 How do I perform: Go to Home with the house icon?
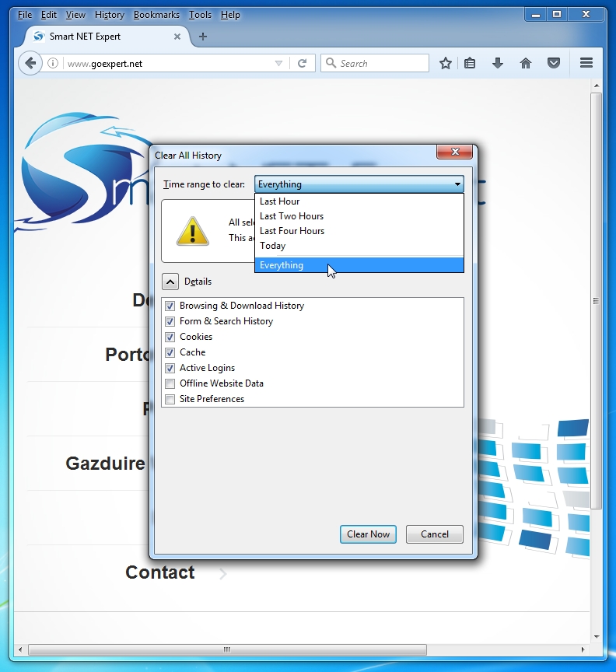[x=526, y=64]
